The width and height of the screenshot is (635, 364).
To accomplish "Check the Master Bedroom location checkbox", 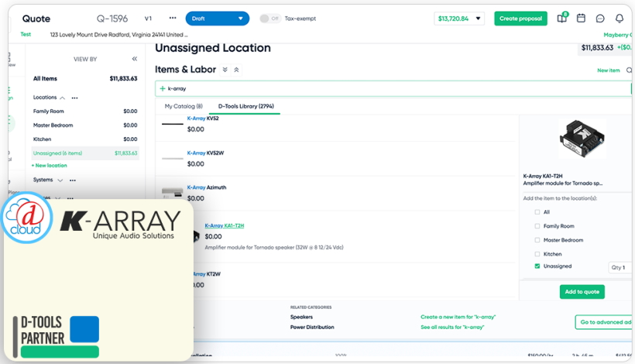I will click(537, 240).
